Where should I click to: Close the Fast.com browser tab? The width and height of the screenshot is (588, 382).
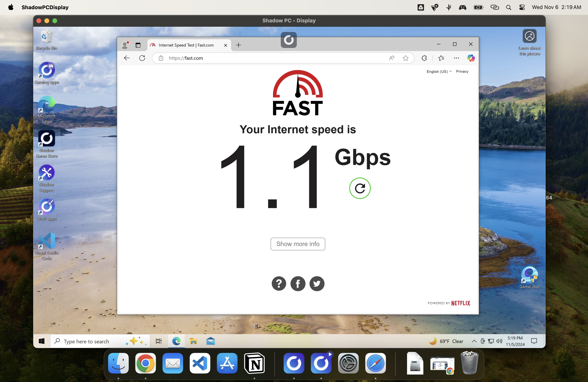click(226, 45)
